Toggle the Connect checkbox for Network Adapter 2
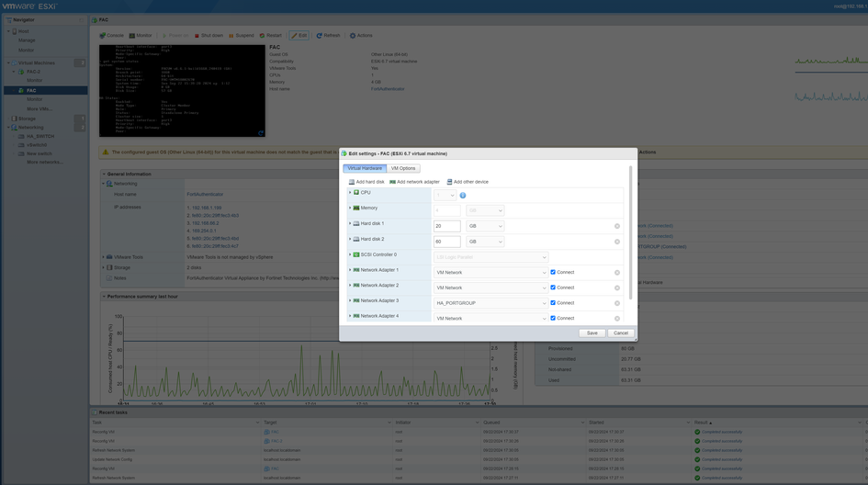 (x=553, y=288)
